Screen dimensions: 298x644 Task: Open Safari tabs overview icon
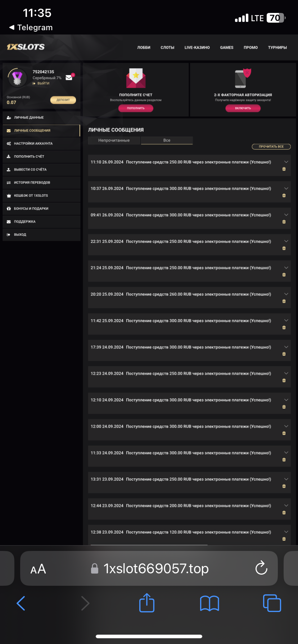pyautogui.click(x=272, y=603)
